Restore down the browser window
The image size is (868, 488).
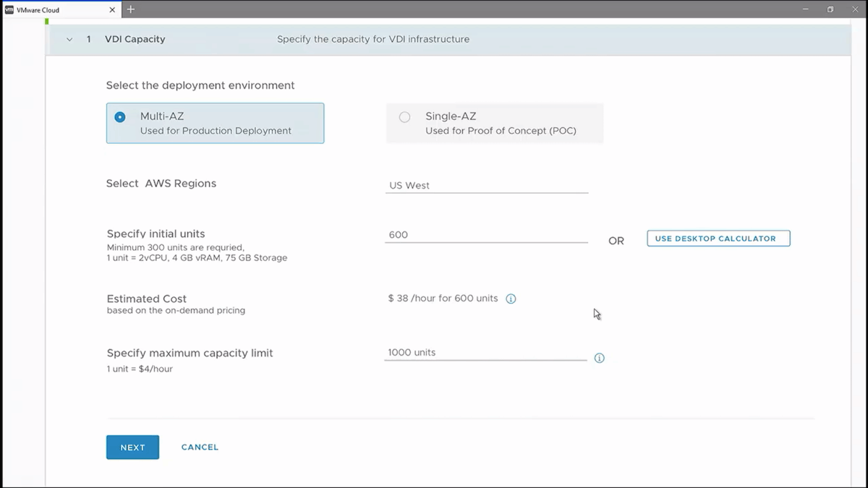coord(830,9)
